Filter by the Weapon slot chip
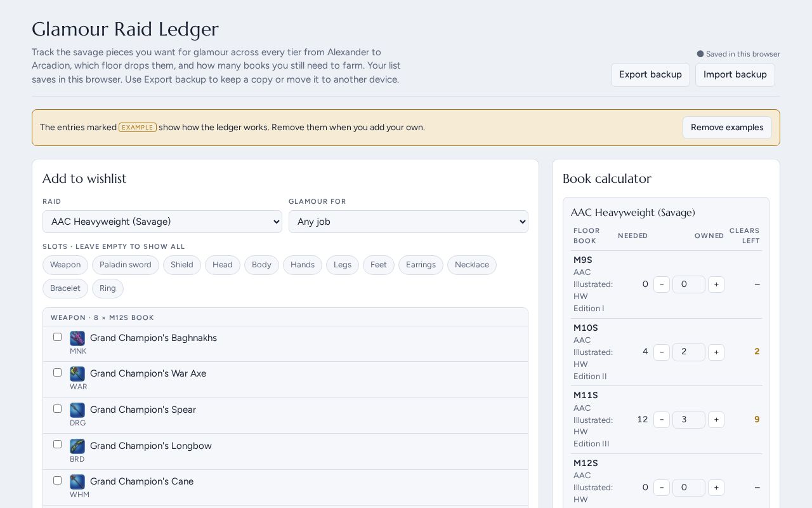 (x=65, y=265)
